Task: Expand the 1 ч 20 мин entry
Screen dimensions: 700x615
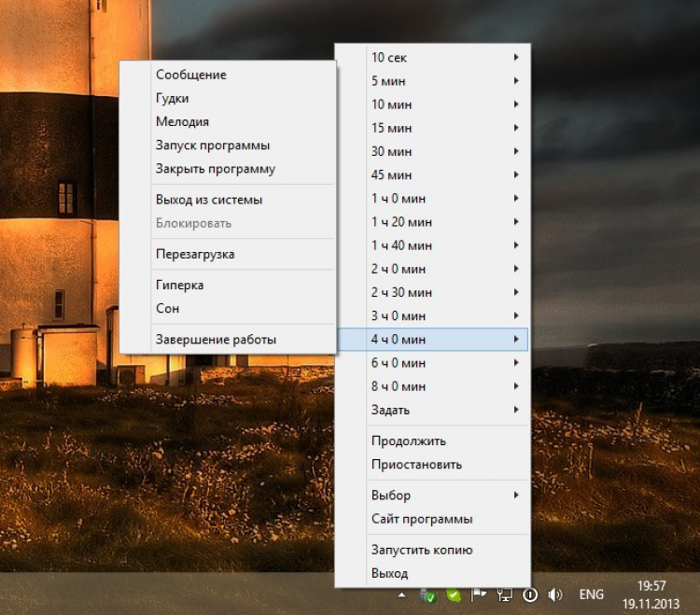Action: click(x=432, y=222)
